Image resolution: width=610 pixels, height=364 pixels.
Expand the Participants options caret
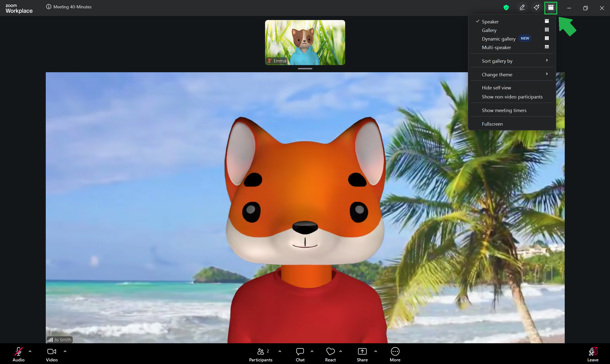click(x=280, y=351)
